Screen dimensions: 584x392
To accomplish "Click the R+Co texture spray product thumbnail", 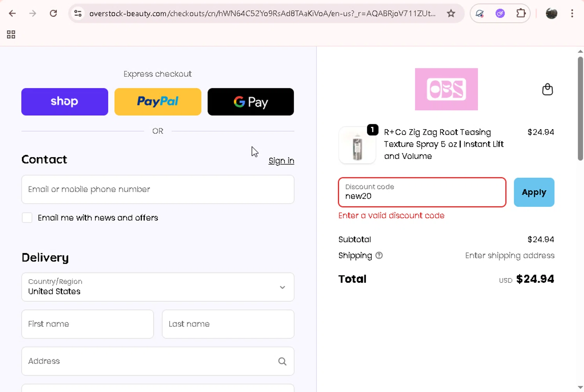I will click(357, 145).
